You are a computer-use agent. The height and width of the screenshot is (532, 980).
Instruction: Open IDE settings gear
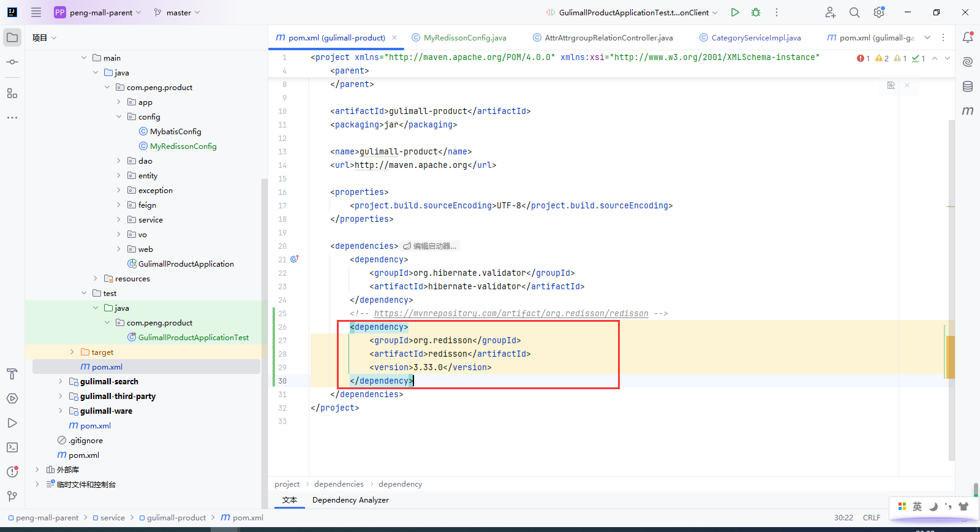[x=879, y=12]
